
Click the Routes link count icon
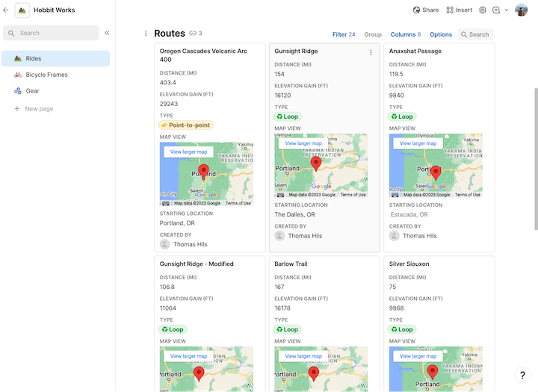pyautogui.click(x=194, y=34)
